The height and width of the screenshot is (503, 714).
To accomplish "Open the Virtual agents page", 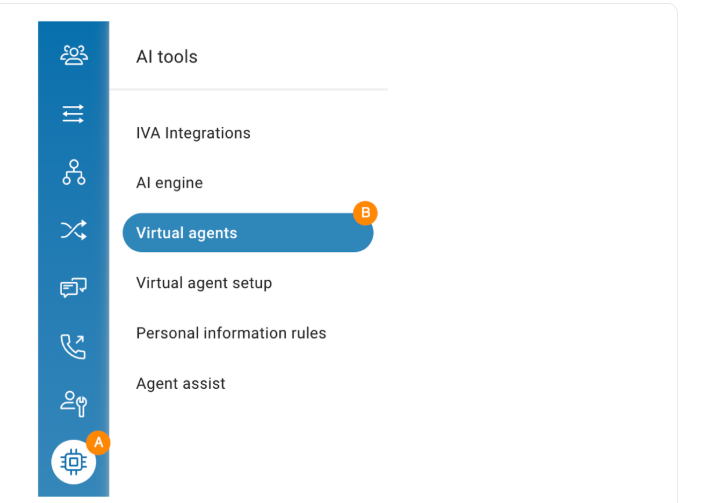I will point(248,233).
